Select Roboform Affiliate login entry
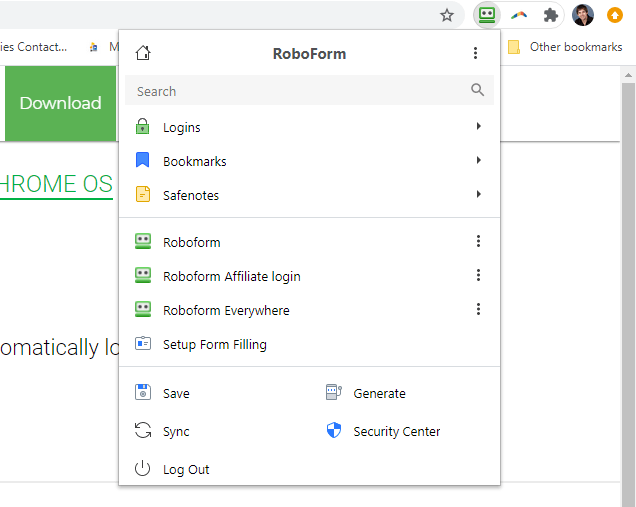 pyautogui.click(x=309, y=276)
